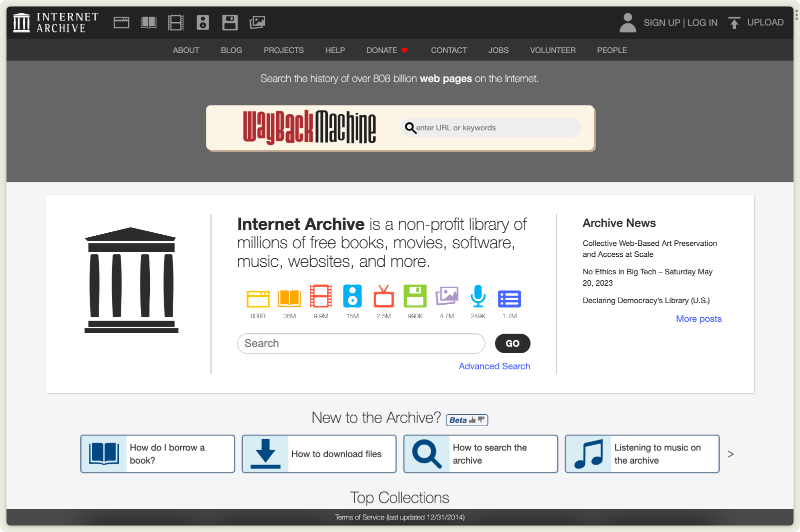The width and height of the screenshot is (800, 532).
Task: Click the Wayback Machine logo
Action: (310, 127)
